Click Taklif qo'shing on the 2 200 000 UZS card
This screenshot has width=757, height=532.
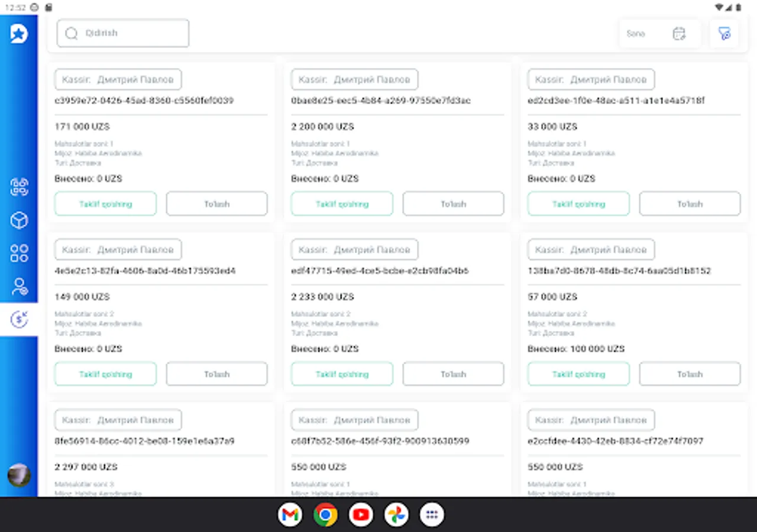click(342, 204)
